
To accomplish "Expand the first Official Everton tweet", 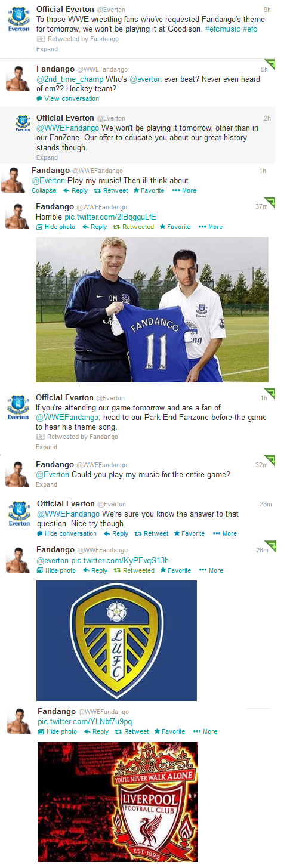I will click(47, 49).
